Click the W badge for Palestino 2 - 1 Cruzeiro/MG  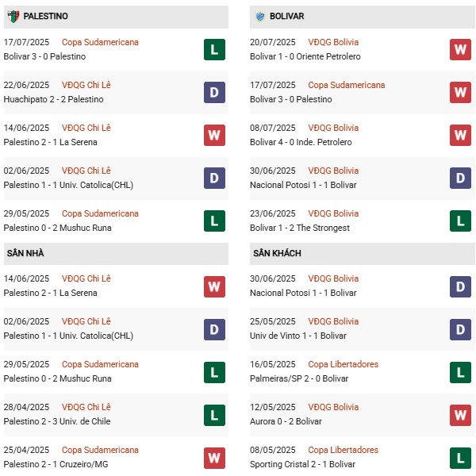click(x=214, y=457)
